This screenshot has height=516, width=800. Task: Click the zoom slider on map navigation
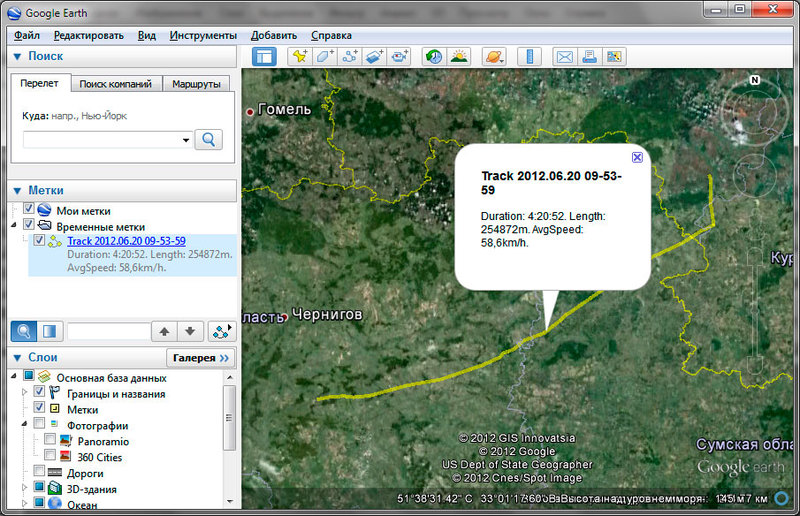coord(755,309)
